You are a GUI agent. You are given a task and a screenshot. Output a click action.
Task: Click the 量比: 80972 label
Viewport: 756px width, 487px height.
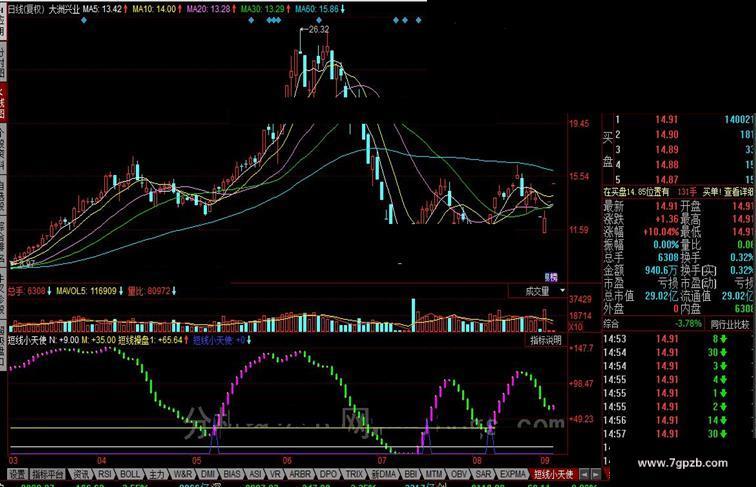148,291
